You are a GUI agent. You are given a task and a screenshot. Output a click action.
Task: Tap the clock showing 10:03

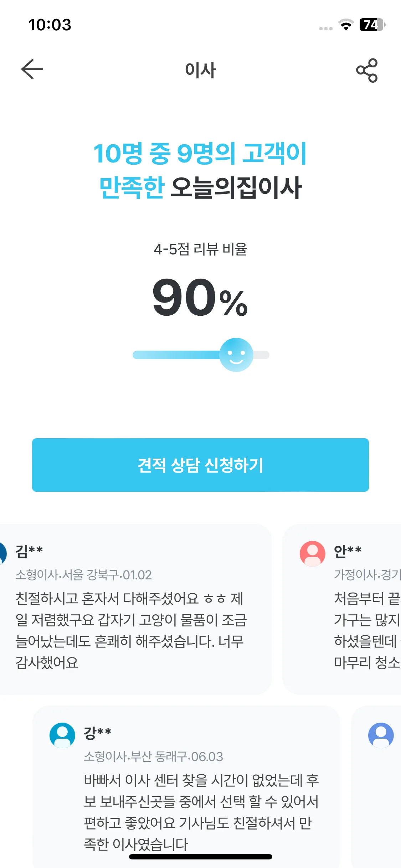[50, 25]
